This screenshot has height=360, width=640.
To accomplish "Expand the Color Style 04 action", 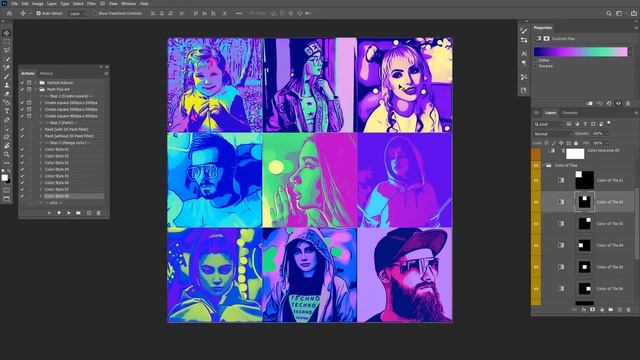I will coord(41,169).
